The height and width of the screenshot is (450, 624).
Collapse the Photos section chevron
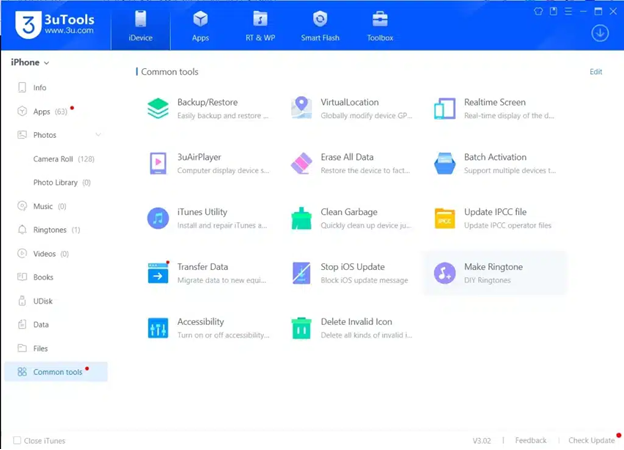(x=98, y=135)
